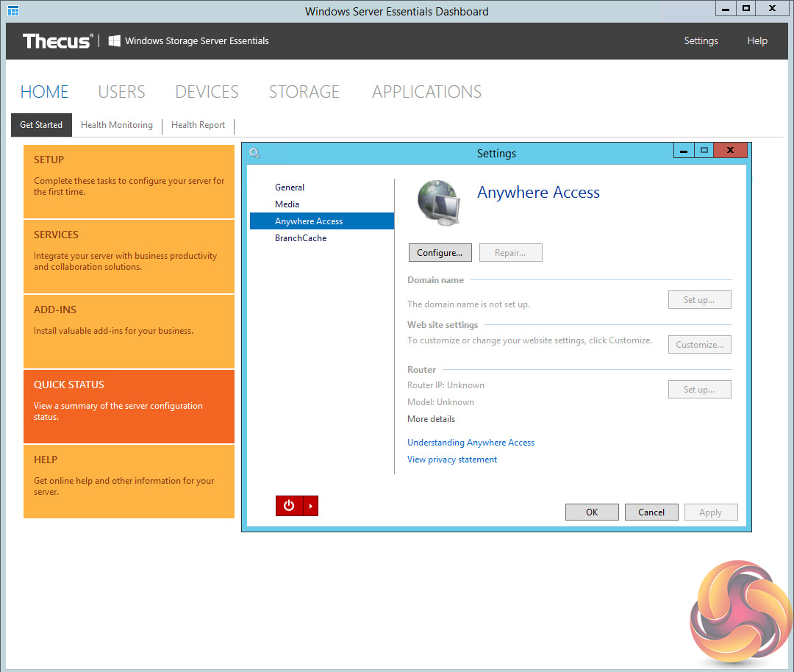Open the HOME section
The height and width of the screenshot is (672, 794).
point(44,92)
